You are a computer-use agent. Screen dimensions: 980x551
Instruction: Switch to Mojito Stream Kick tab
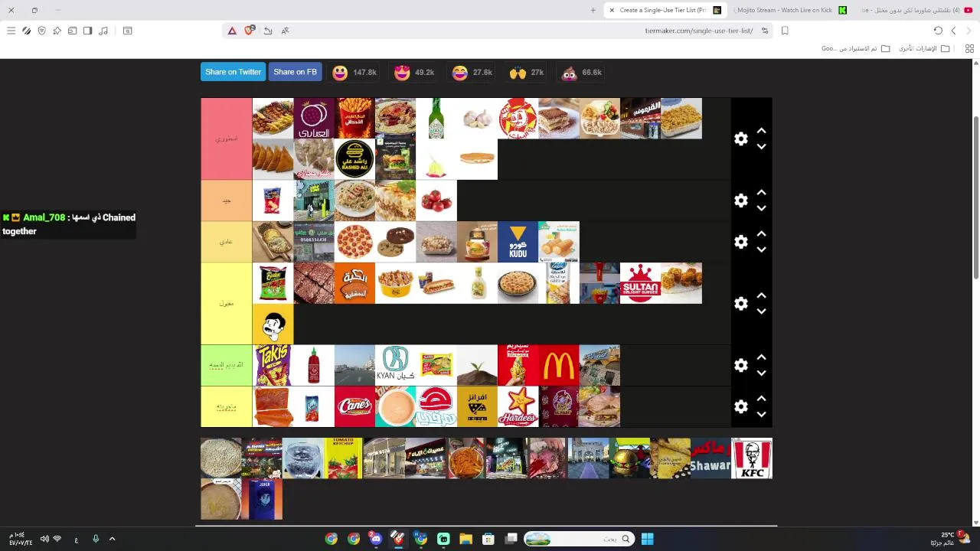789,10
